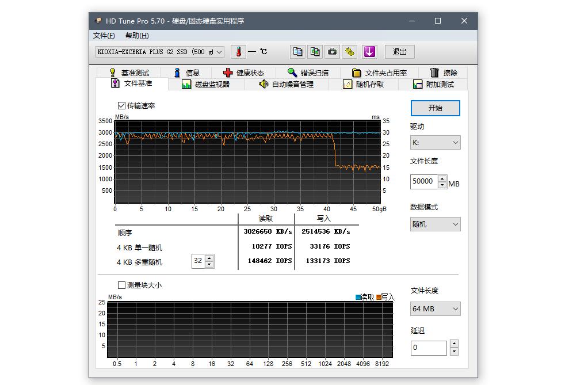
Task: Uncheck the 传输速率 checkbox
Action: [121, 105]
